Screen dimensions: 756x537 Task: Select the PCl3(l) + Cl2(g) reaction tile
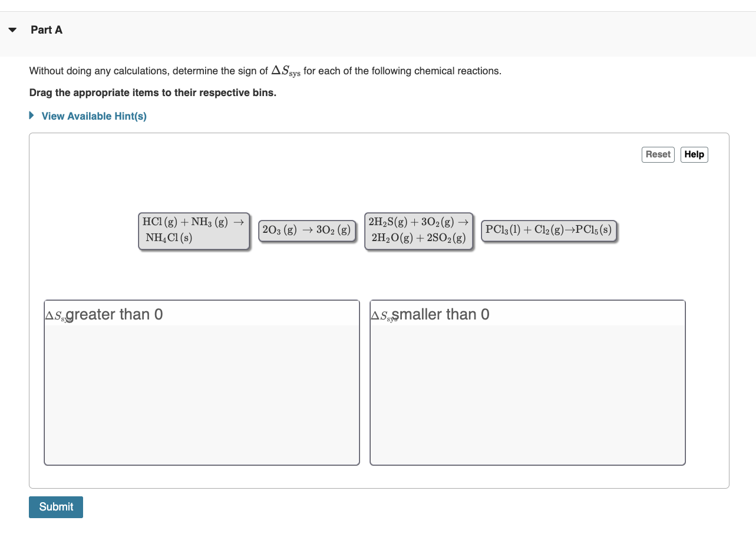coord(549,230)
